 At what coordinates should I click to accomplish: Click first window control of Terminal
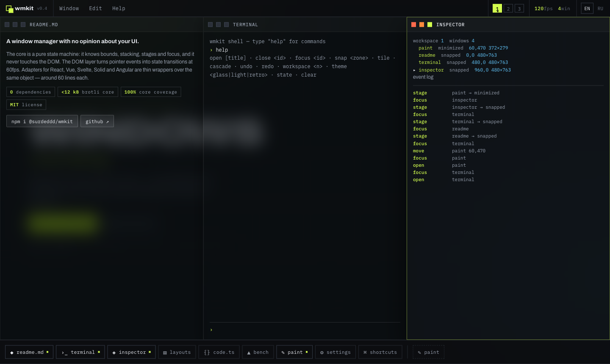click(x=210, y=25)
